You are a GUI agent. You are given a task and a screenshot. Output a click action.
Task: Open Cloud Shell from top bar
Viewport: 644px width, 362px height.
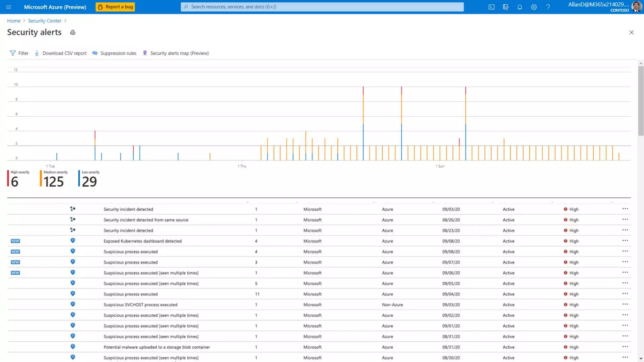491,7
